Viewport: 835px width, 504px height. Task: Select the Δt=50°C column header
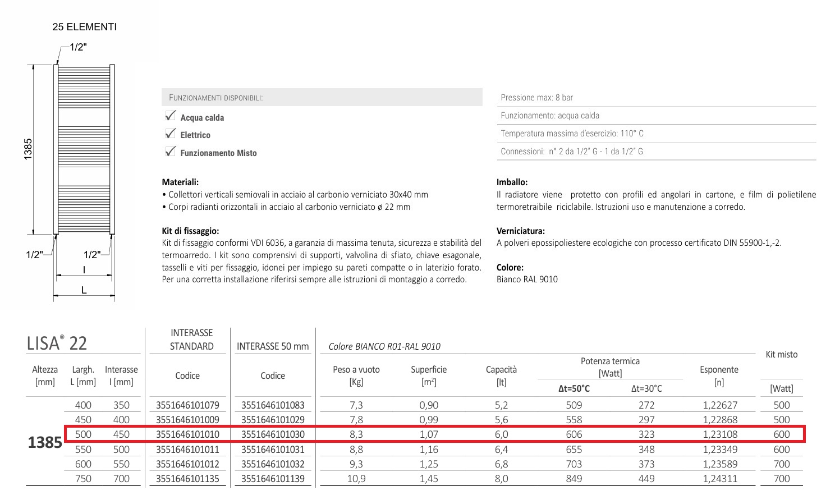tap(574, 388)
